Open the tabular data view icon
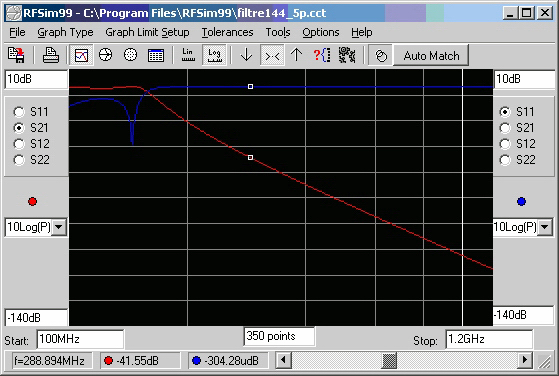559x376 pixels. pos(156,55)
